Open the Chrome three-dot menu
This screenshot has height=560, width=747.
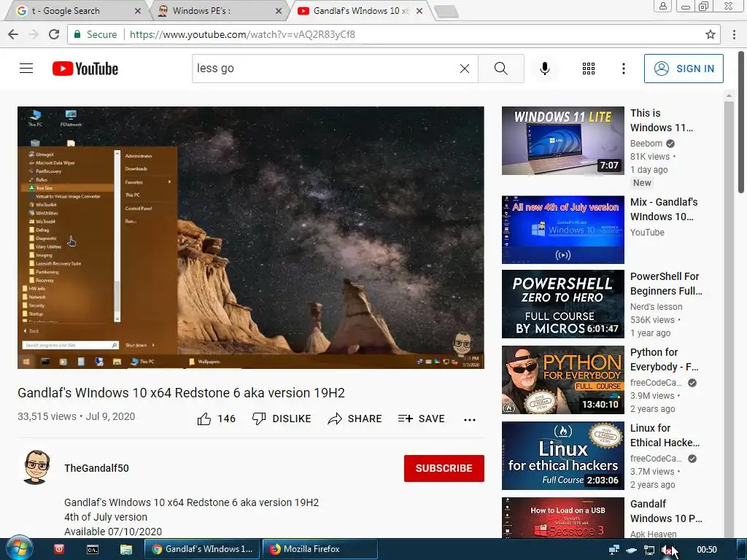(734, 34)
